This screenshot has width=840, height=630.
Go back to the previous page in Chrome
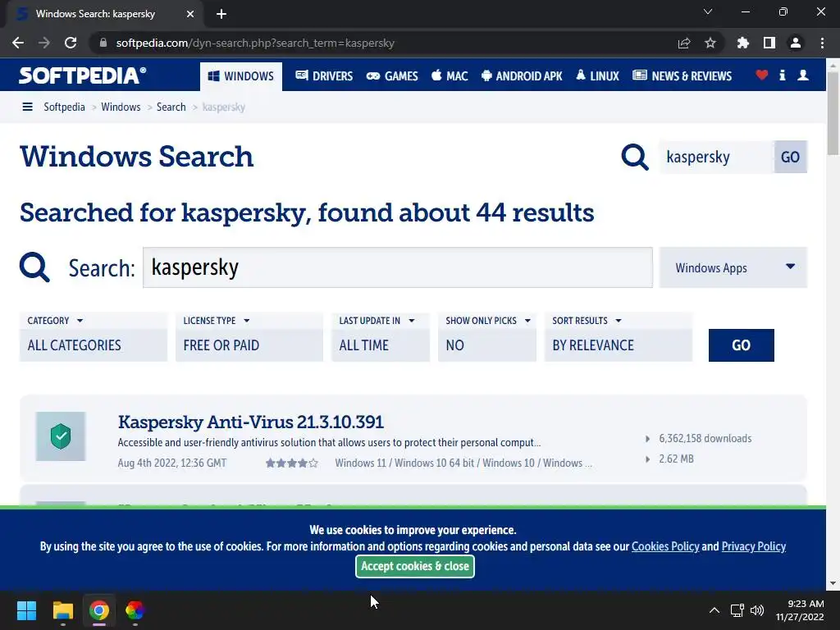[x=18, y=43]
